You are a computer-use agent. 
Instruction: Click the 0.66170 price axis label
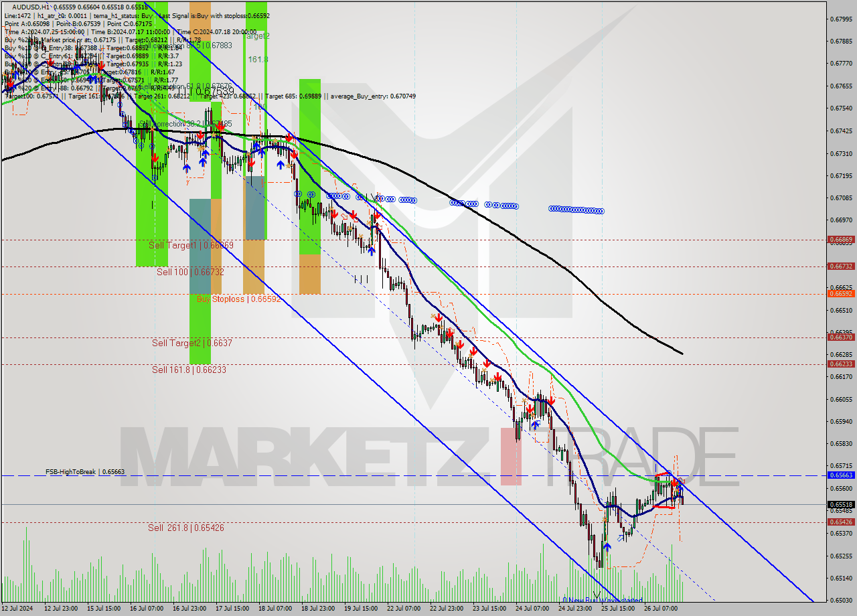tap(840, 376)
